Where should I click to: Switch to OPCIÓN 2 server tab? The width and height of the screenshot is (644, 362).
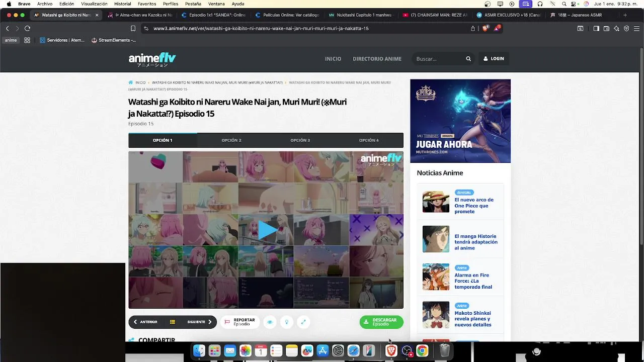(231, 140)
